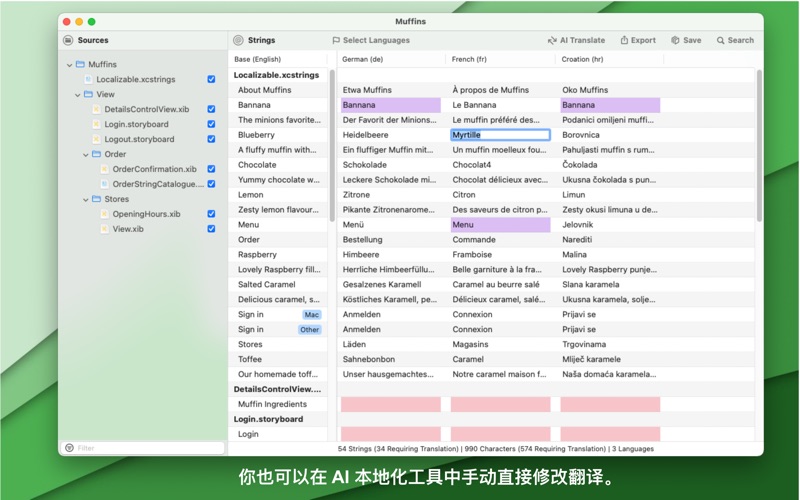Select the purple French Menu cell
Image resolution: width=800 pixels, height=500 pixels.
(x=501, y=225)
